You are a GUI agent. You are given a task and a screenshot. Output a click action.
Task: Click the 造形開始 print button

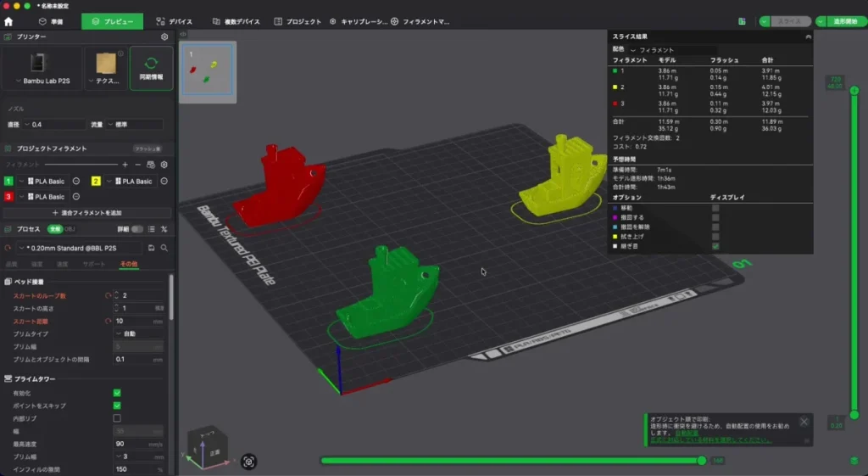click(x=845, y=21)
